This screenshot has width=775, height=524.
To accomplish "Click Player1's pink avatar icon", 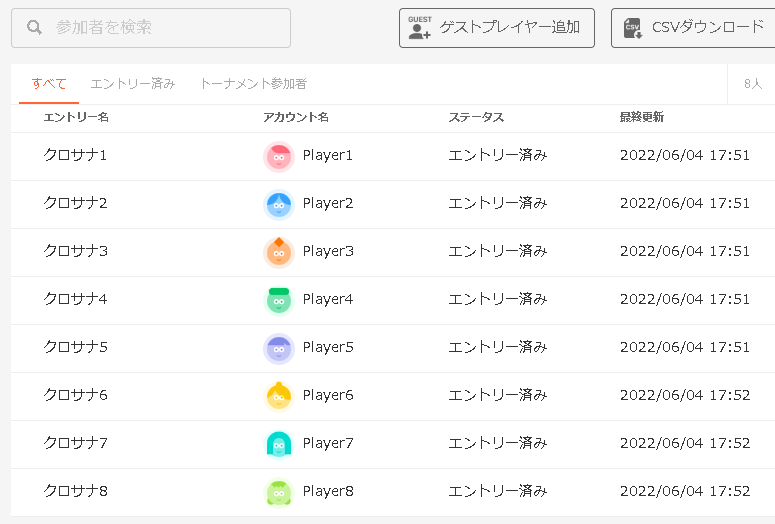I will coord(279,156).
